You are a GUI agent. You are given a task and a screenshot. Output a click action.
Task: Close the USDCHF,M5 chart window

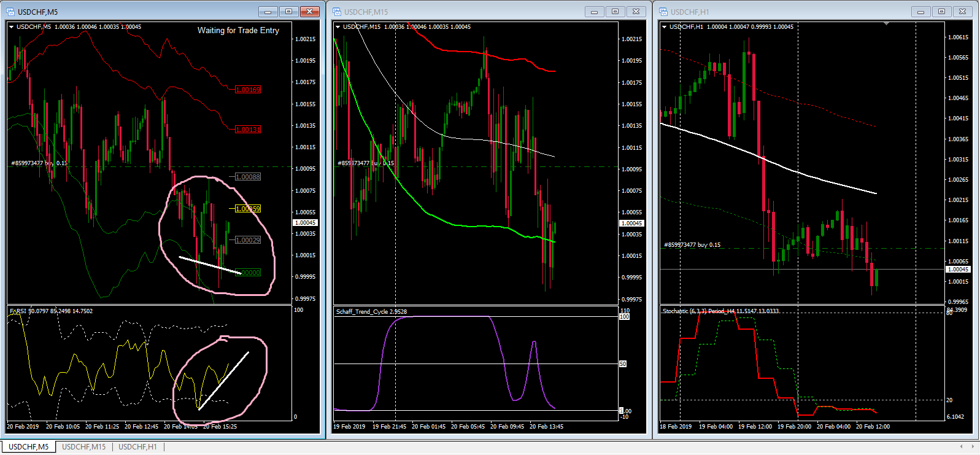(x=310, y=12)
